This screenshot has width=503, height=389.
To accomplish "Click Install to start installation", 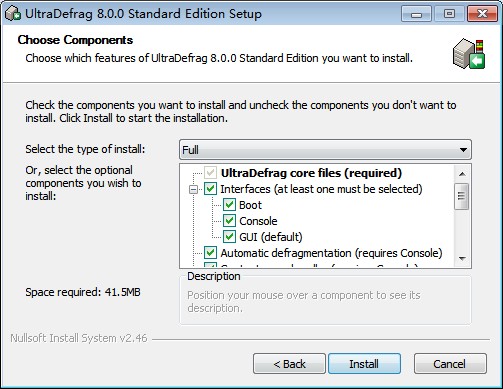I will click(x=364, y=364).
